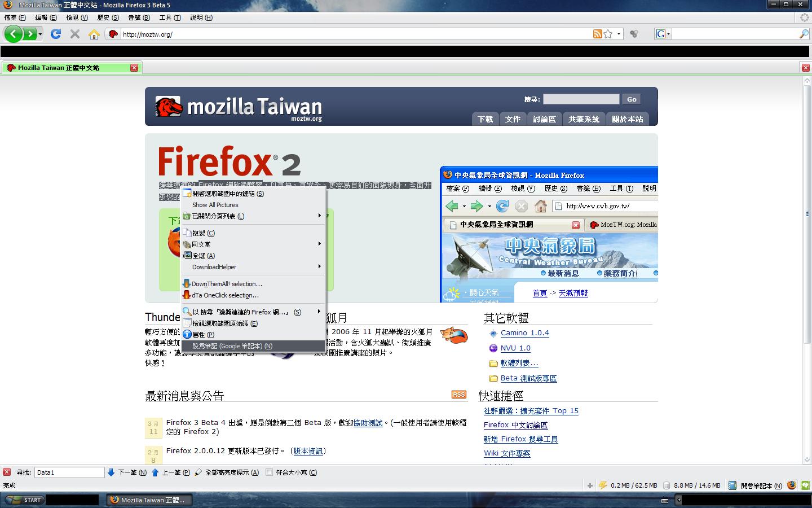Expand the 以搜尋 search-selection submenu
Viewport: 812px width, 508px height.
point(253,312)
